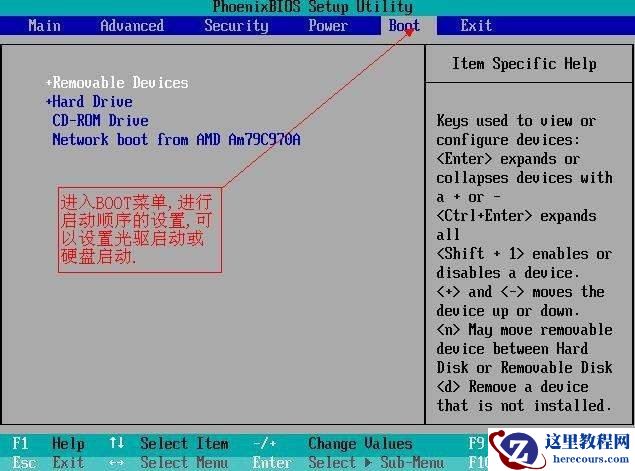This screenshot has height=471, width=635.
Task: Click the Enter Select Sub-Menu hint
Action: (x=348, y=462)
